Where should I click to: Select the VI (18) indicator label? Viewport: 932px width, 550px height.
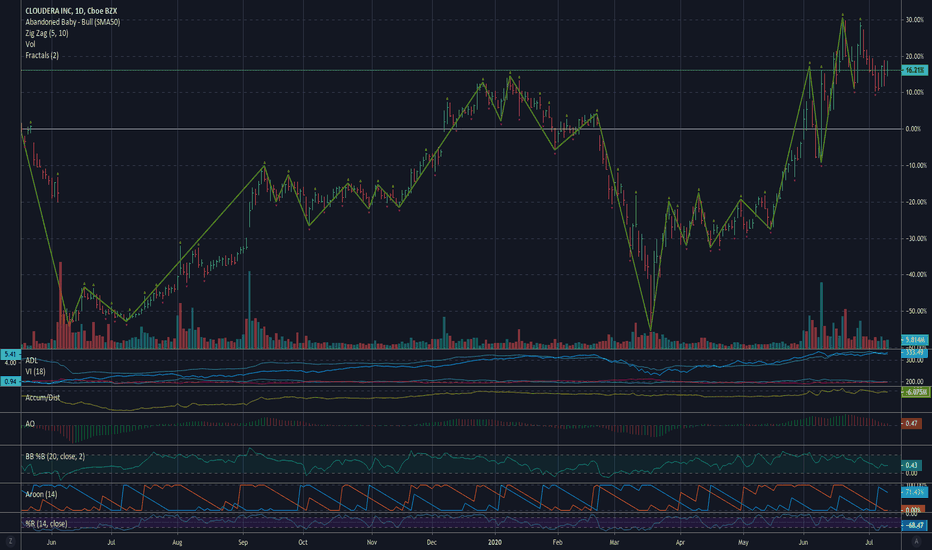pos(35,372)
